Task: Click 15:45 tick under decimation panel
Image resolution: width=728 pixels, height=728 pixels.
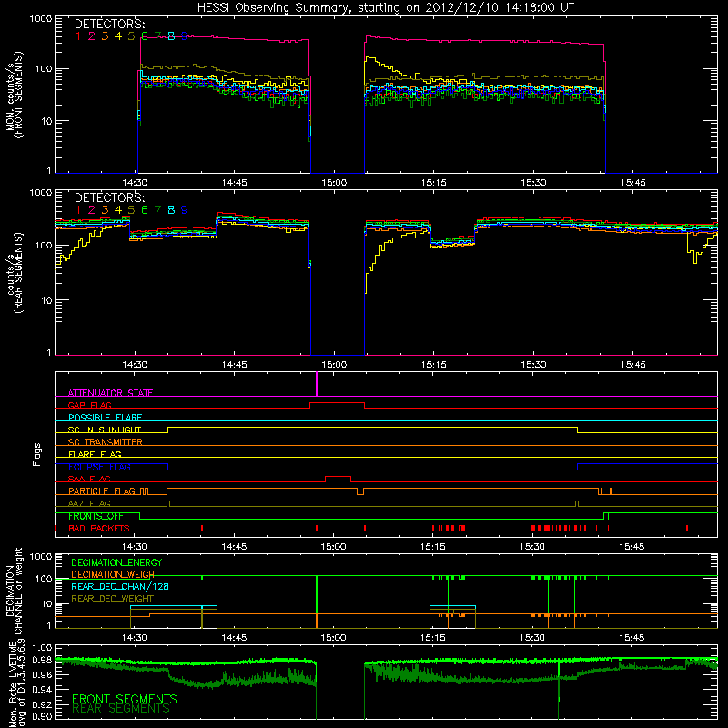Action: (x=632, y=638)
